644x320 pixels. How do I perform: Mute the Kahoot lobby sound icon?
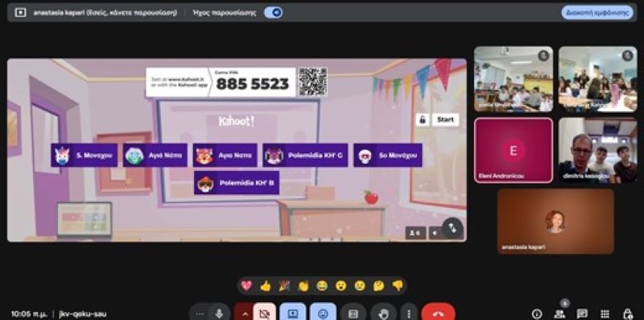pyautogui.click(x=435, y=233)
